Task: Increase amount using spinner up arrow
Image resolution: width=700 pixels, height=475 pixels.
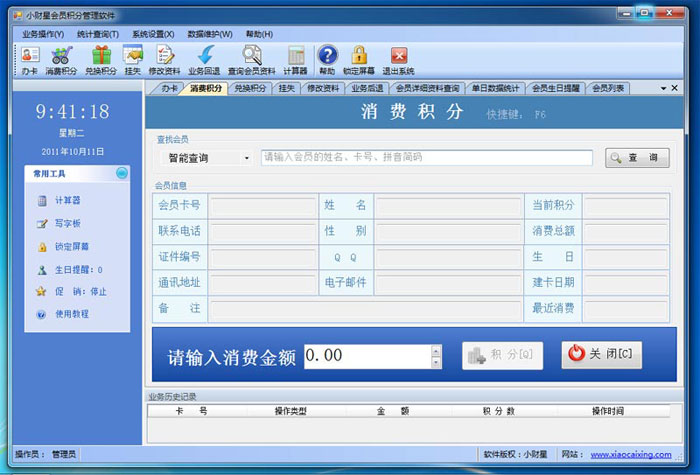Action: (435, 350)
